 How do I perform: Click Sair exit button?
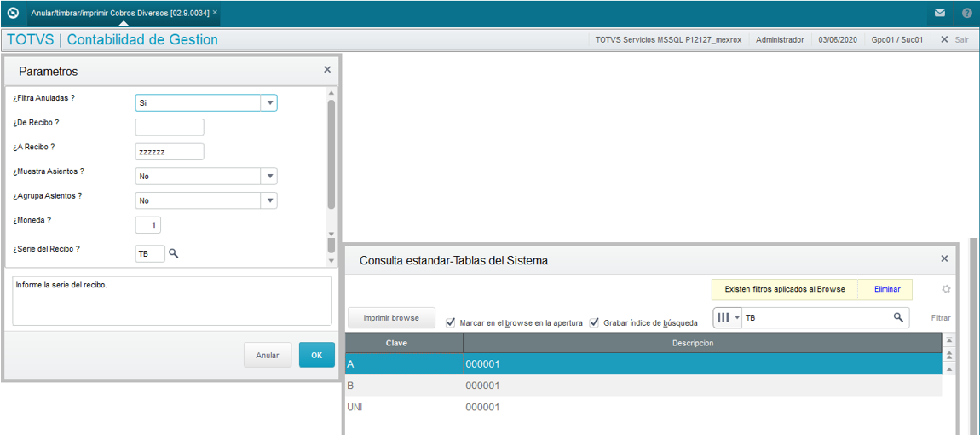(x=954, y=39)
